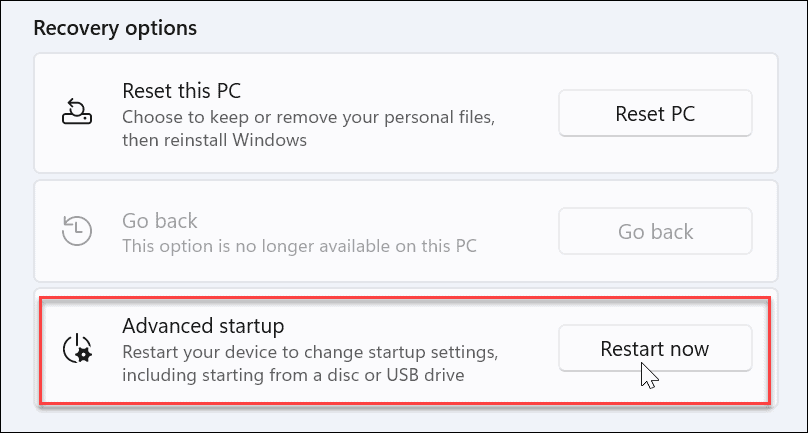Select the "Go back" option title text
808x433 pixels.
coord(160,220)
